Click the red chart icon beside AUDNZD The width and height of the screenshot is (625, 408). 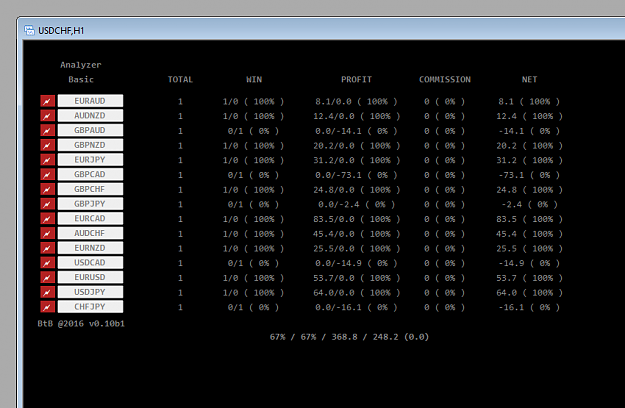point(47,116)
